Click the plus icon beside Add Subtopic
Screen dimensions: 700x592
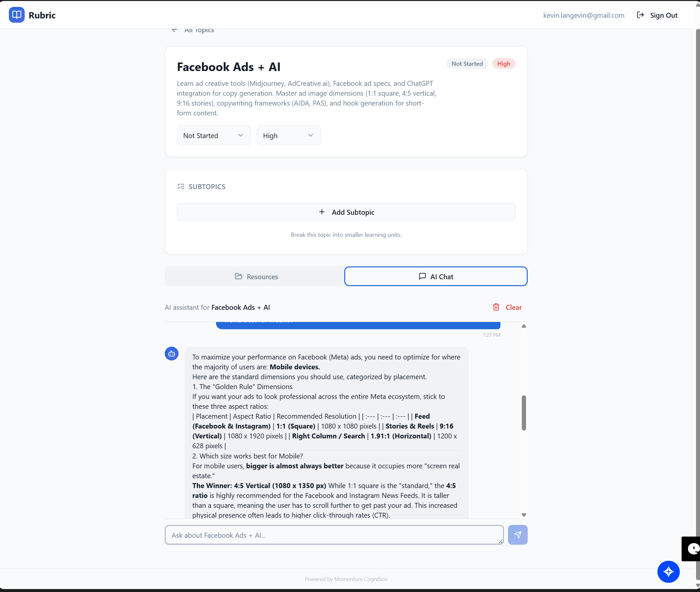click(x=322, y=212)
